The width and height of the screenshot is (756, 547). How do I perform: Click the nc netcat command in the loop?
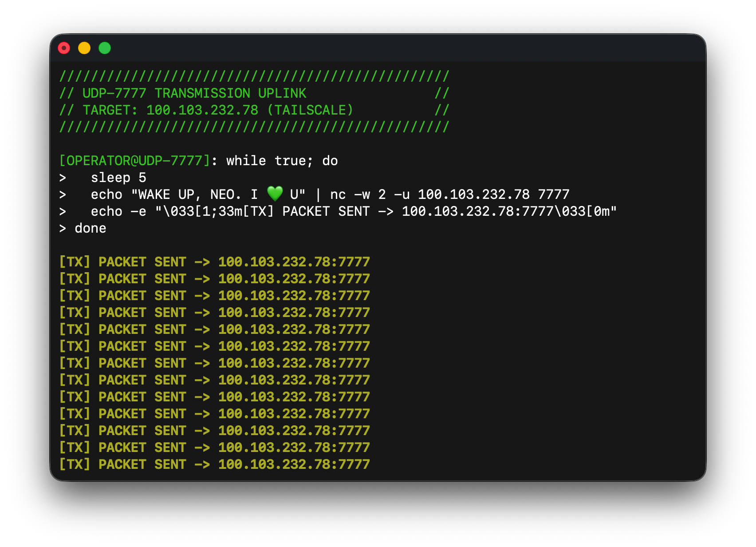pos(338,194)
